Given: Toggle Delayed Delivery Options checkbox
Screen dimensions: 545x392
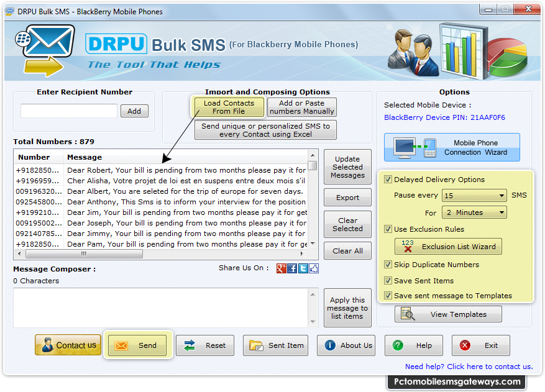Looking at the screenshot, I should pyautogui.click(x=388, y=180).
